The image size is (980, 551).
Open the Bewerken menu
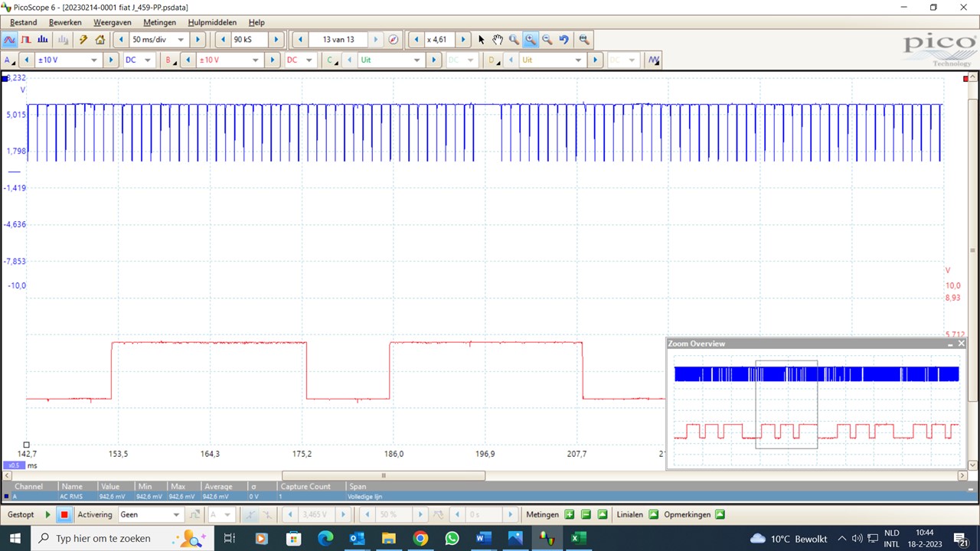65,23
